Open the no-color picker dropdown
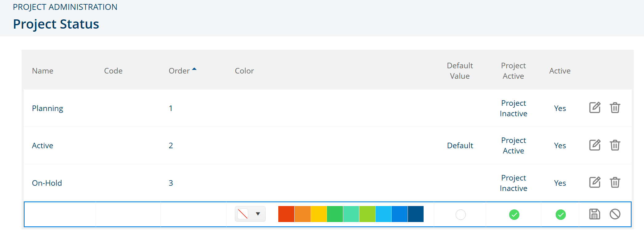The width and height of the screenshot is (644, 246). (250, 214)
